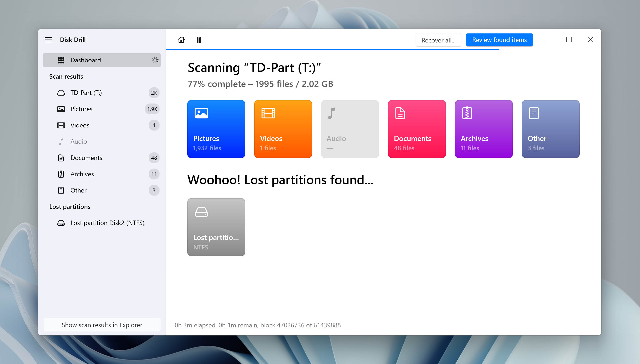Screen dimensions: 640x364
Task: Click the picture icon beside sidebar Pictures
Action: pos(61,109)
